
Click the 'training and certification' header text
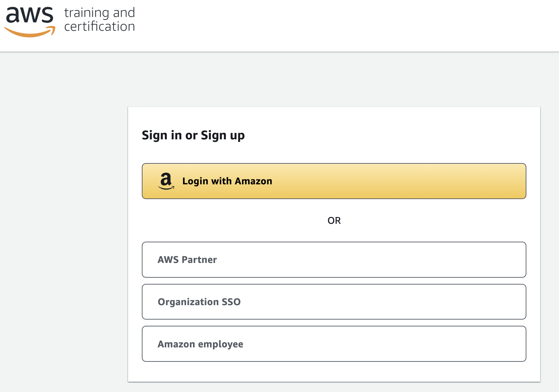click(99, 20)
